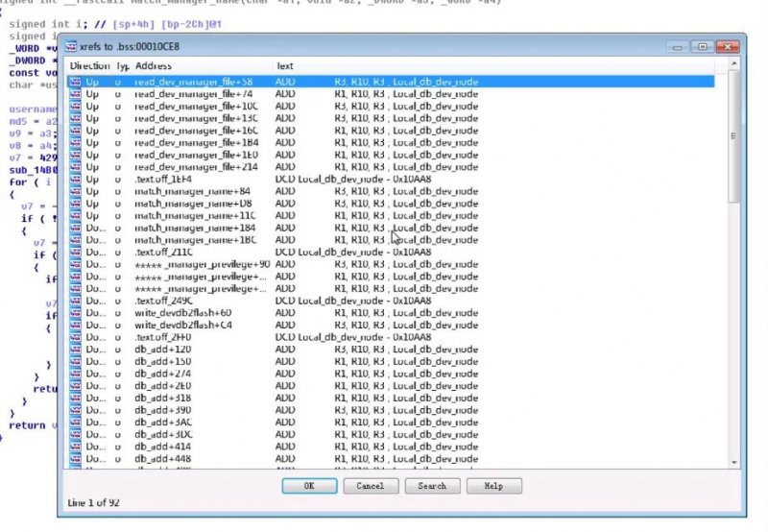The image size is (768, 532).
Task: Click the 'Line 1 of 92' status text
Action: point(93,502)
